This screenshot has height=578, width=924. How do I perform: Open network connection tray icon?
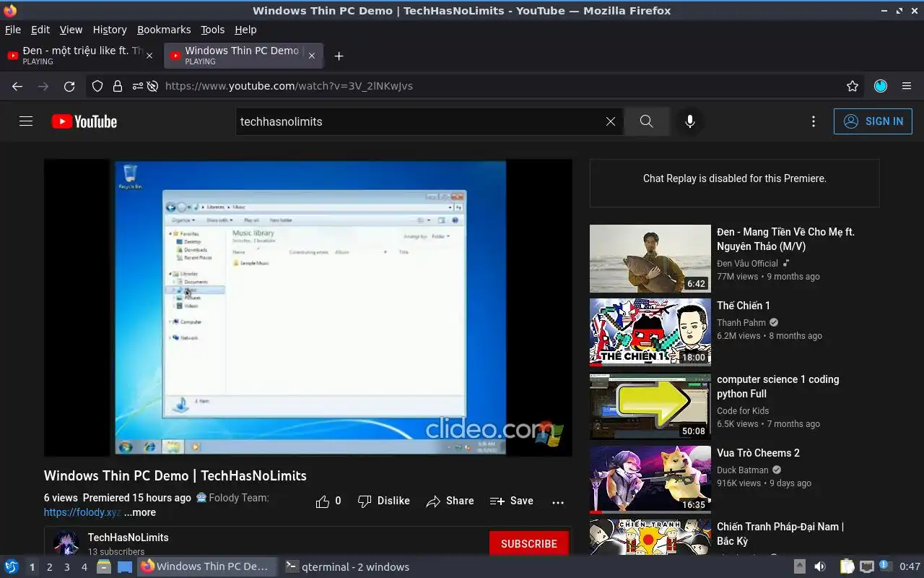pos(867,566)
